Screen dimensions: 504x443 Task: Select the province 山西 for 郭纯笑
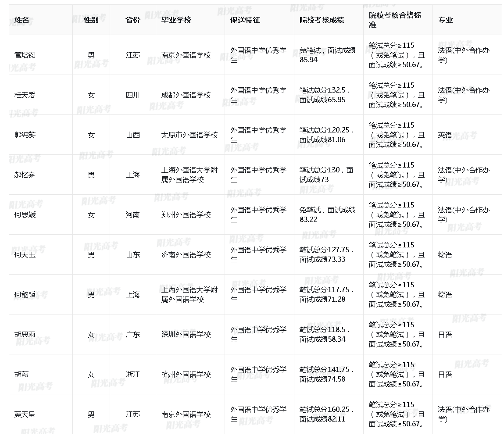[133, 135]
